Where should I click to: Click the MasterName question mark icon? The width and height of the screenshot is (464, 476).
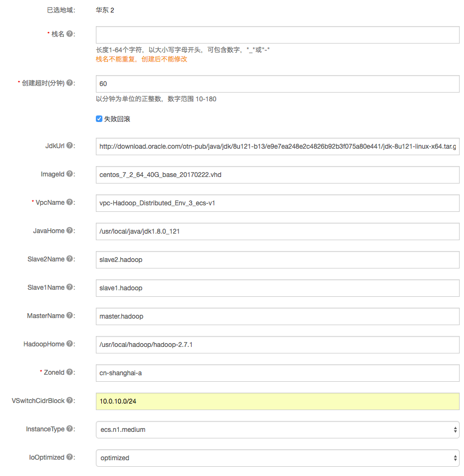point(70,315)
